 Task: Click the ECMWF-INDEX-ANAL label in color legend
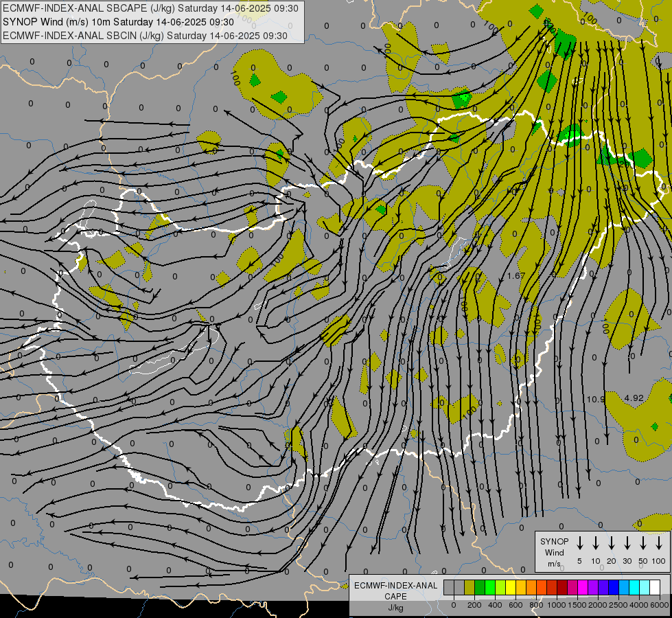pos(395,586)
